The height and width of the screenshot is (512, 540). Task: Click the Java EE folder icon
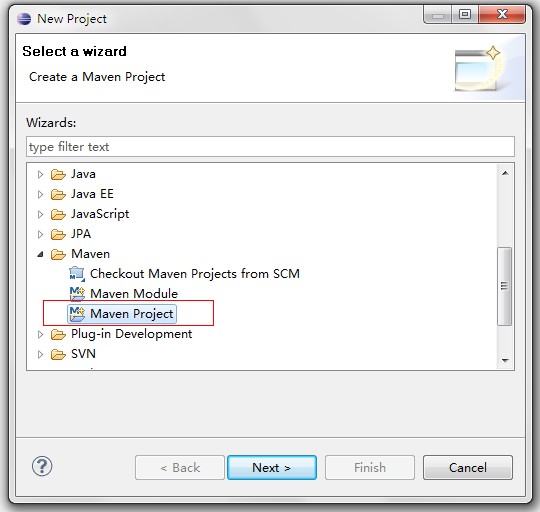(x=58, y=194)
